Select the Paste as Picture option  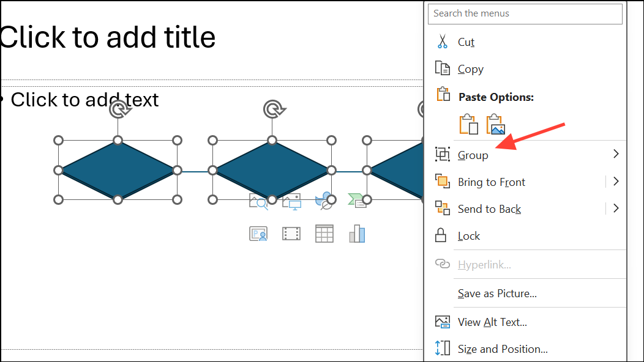point(496,124)
